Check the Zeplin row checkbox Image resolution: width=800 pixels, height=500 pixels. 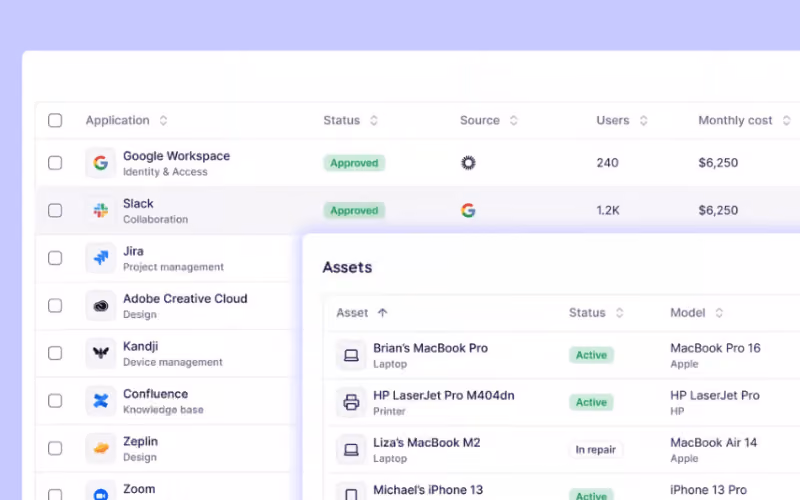tap(55, 448)
